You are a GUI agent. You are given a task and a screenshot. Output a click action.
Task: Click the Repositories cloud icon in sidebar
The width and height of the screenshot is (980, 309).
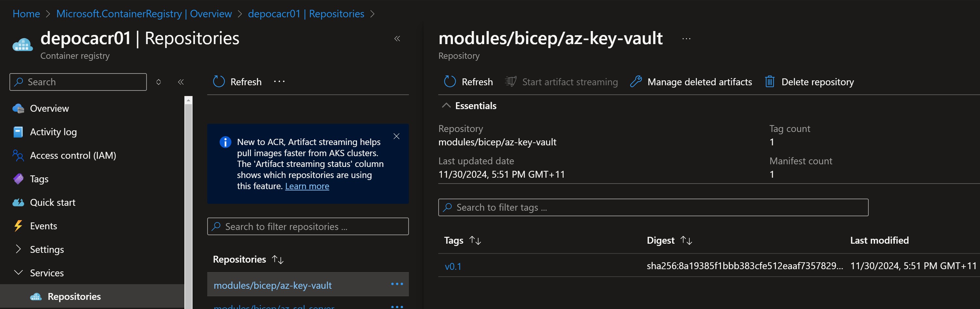(36, 297)
